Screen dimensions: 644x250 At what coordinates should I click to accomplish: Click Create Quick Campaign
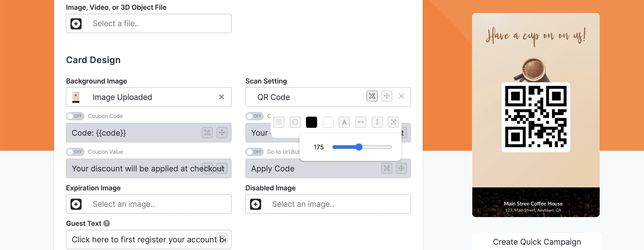537,242
